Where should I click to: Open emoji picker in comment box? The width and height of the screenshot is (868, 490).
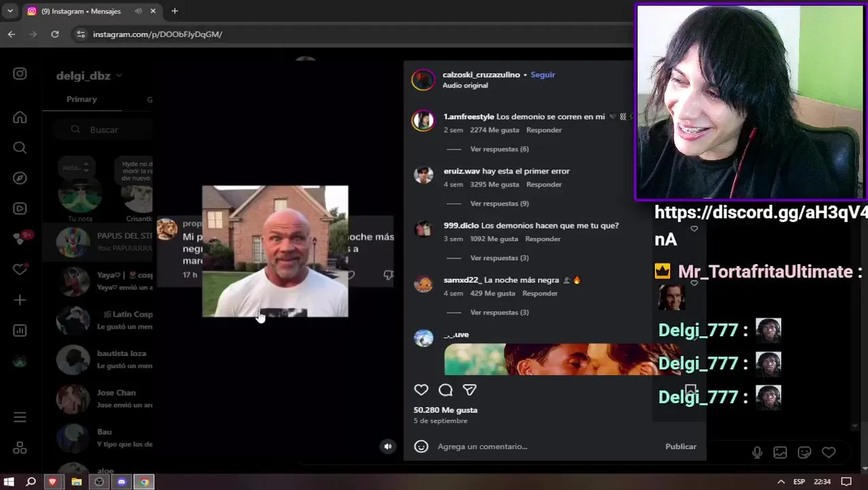pyautogui.click(x=421, y=446)
